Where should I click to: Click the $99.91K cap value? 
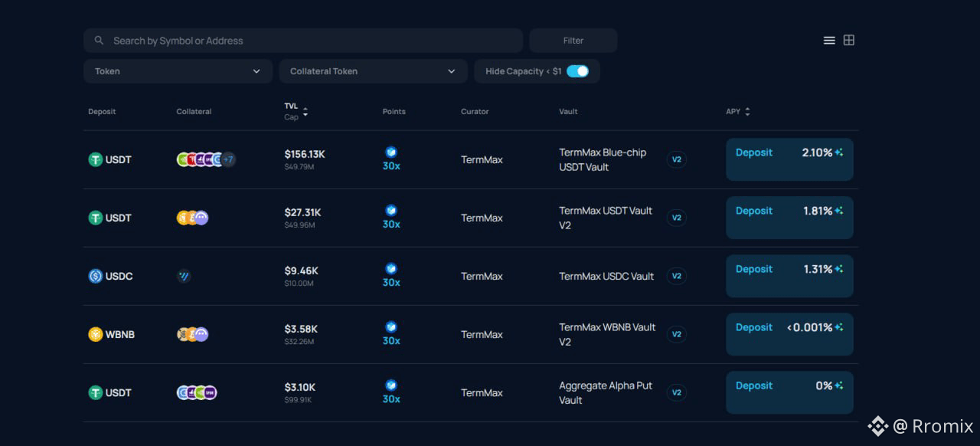pos(298,400)
